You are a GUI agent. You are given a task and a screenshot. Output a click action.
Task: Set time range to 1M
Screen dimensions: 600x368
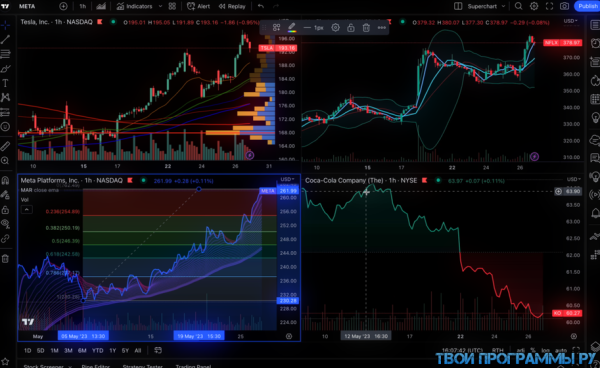[x=54, y=350]
